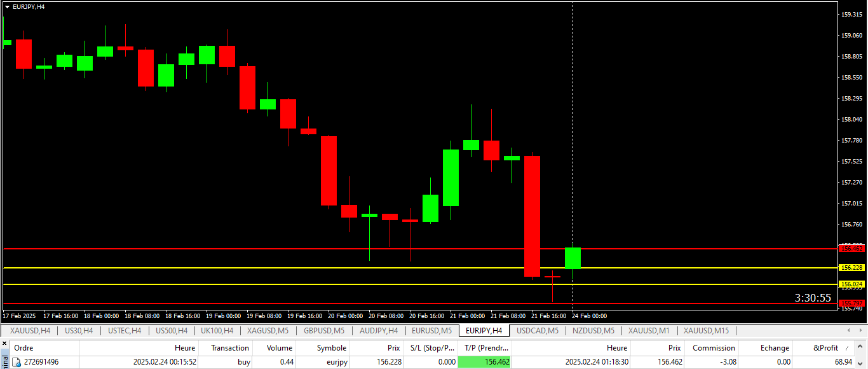Select the red 156.462 horizontal line label
The image size is (868, 369).
click(851, 249)
